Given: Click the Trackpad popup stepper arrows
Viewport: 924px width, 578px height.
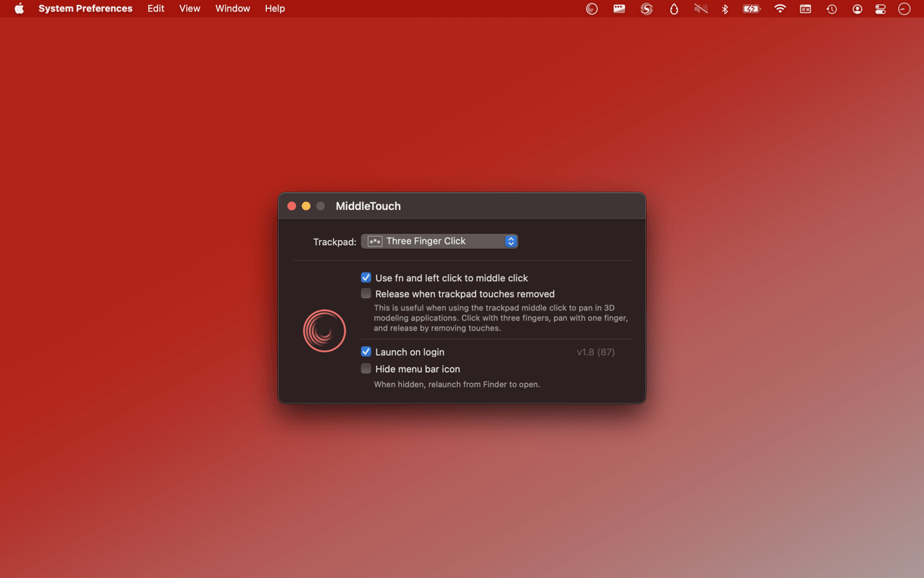Looking at the screenshot, I should [x=511, y=241].
